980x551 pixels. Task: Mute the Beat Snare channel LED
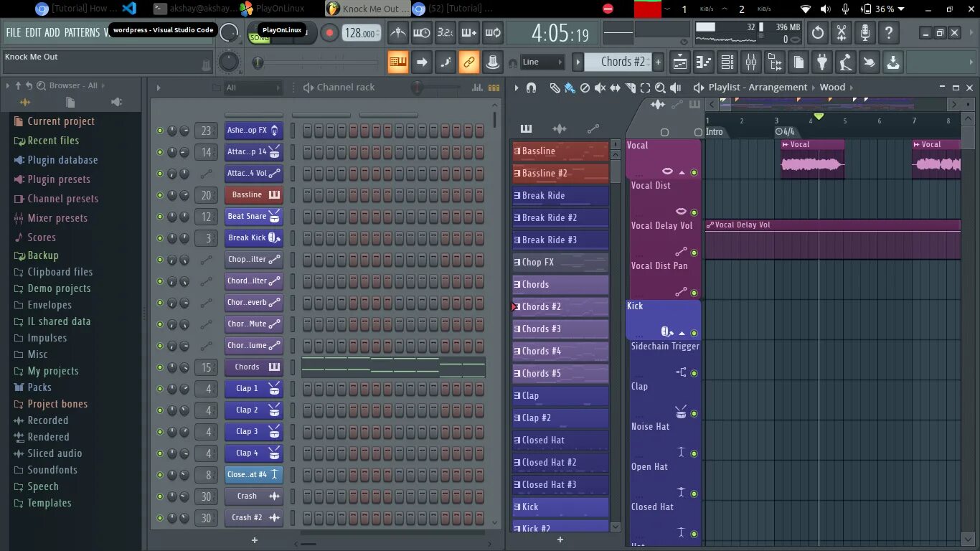[160, 217]
